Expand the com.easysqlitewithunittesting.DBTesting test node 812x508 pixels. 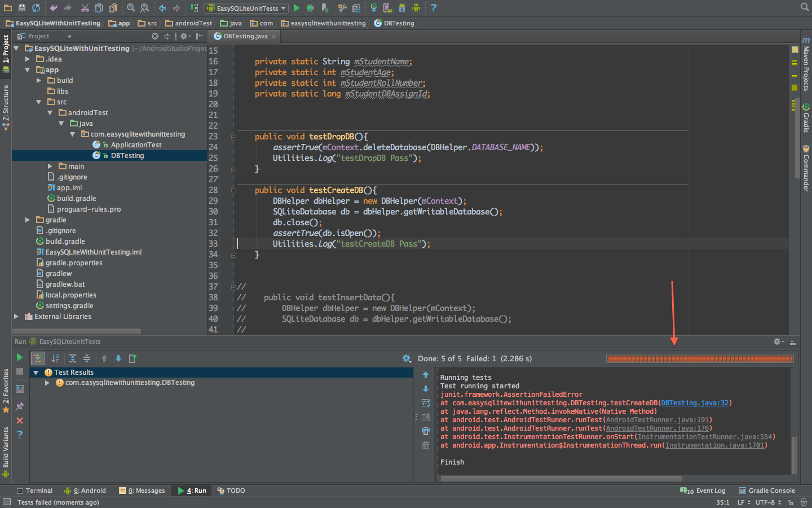tap(47, 383)
